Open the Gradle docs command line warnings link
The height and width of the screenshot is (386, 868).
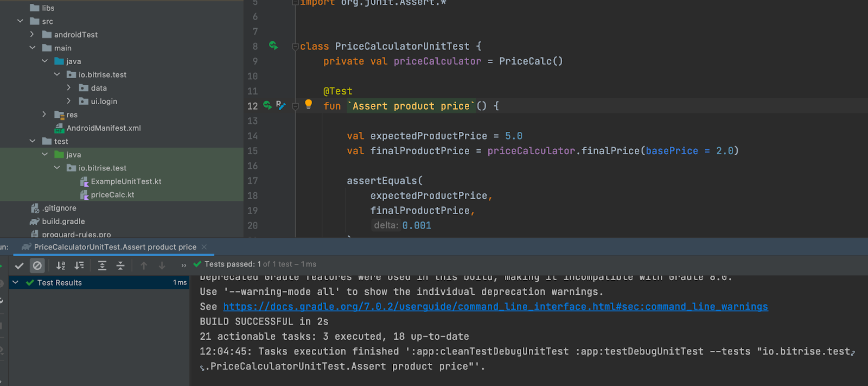495,307
